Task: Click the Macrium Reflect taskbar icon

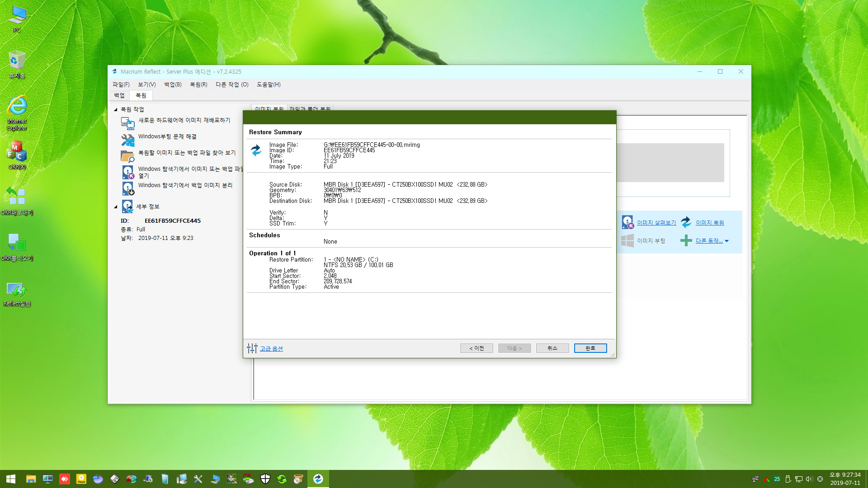Action: pyautogui.click(x=318, y=479)
